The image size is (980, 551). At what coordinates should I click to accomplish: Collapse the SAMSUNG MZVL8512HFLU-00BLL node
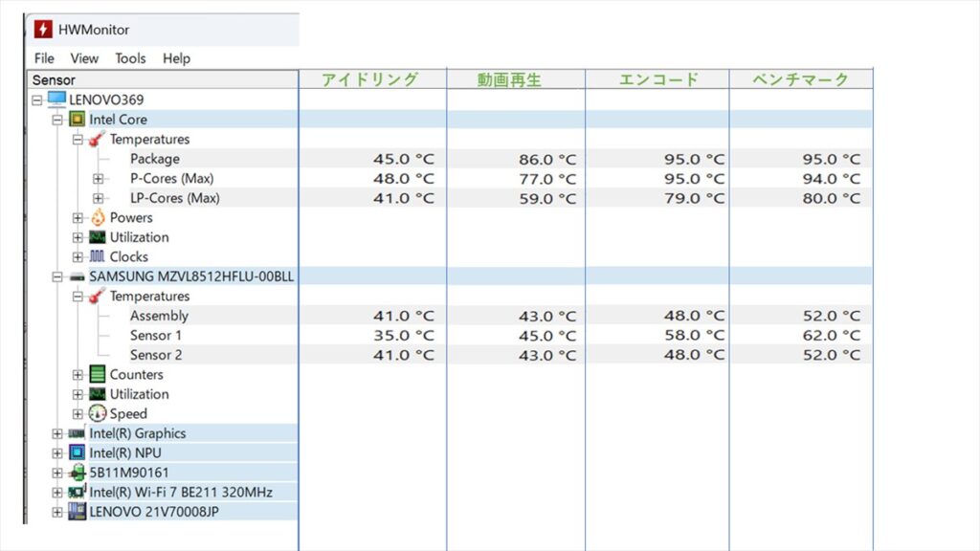tap(57, 276)
